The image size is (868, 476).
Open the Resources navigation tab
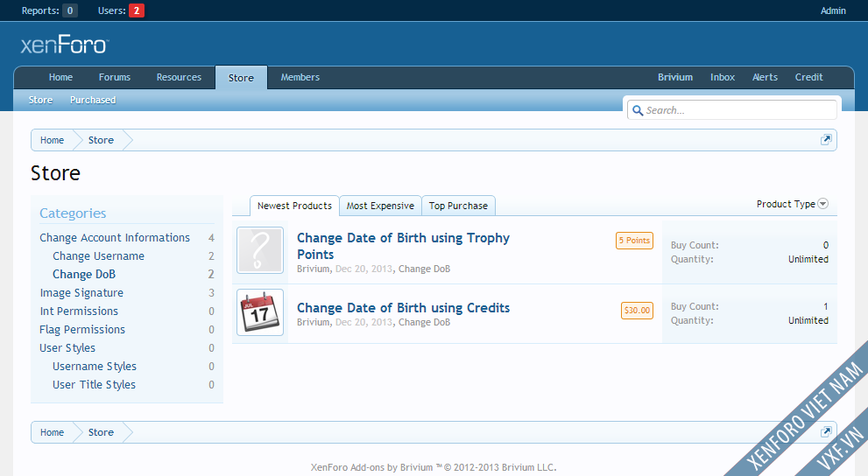(179, 77)
